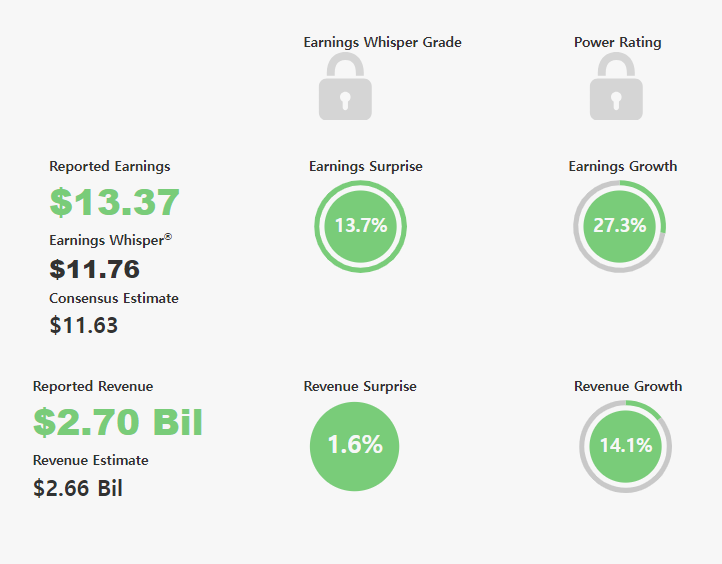Click the Reported Earnings heading
The image size is (722, 564).
(x=110, y=166)
